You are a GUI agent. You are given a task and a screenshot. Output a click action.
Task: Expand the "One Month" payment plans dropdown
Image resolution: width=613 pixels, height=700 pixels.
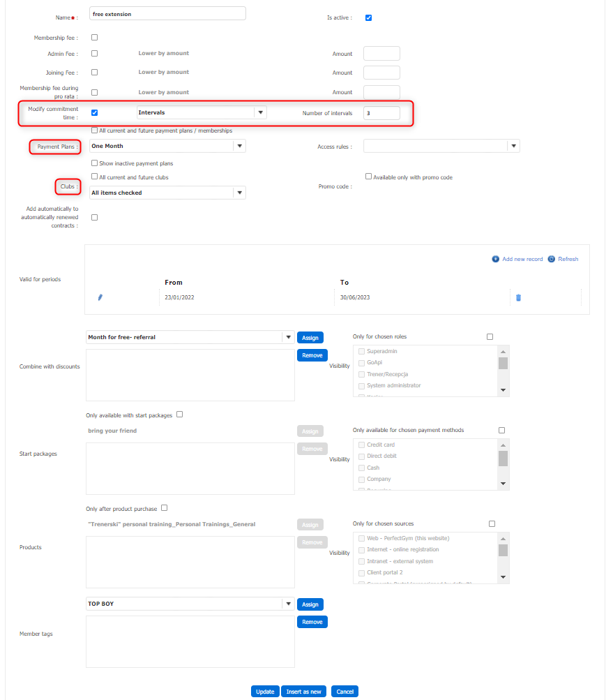[239, 146]
